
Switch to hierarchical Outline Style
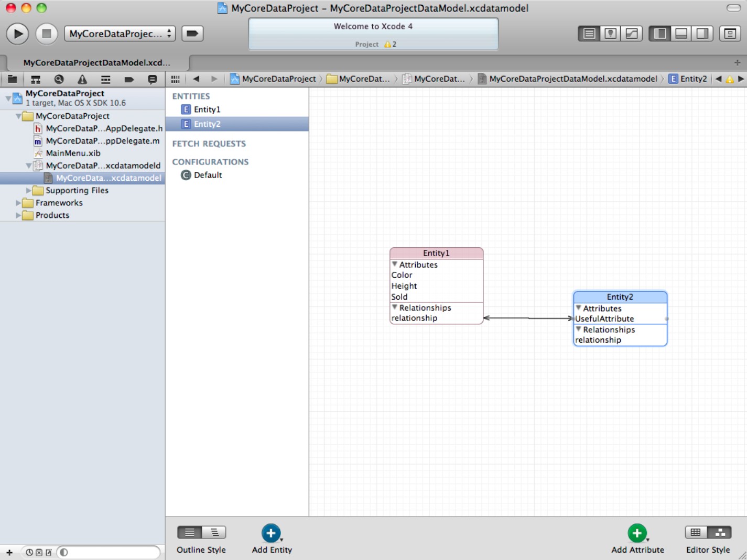coord(214,532)
